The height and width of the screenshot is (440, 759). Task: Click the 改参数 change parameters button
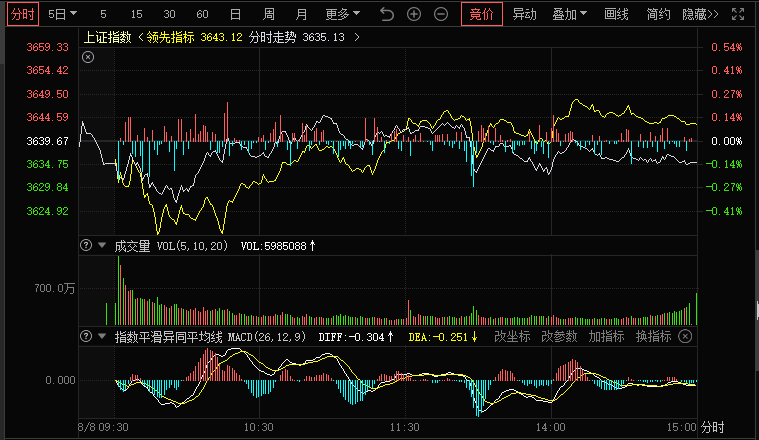click(560, 337)
